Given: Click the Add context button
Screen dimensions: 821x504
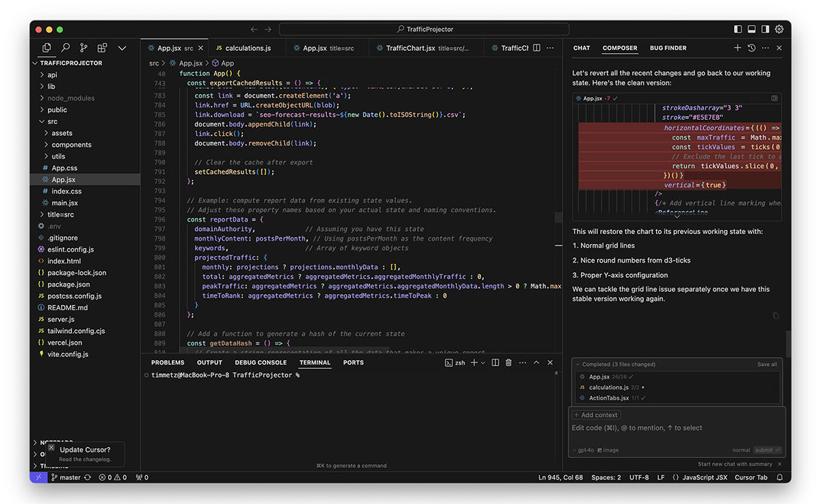Looking at the screenshot, I should [x=596, y=415].
